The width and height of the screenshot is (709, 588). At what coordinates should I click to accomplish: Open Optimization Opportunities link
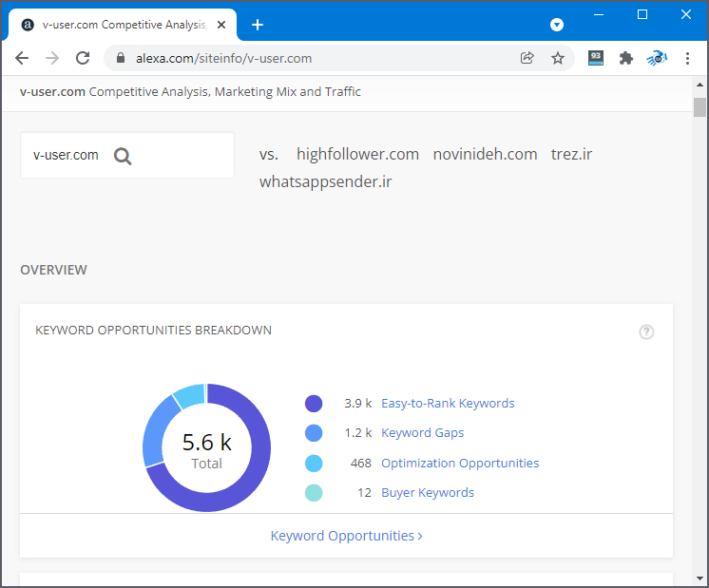tap(460, 464)
